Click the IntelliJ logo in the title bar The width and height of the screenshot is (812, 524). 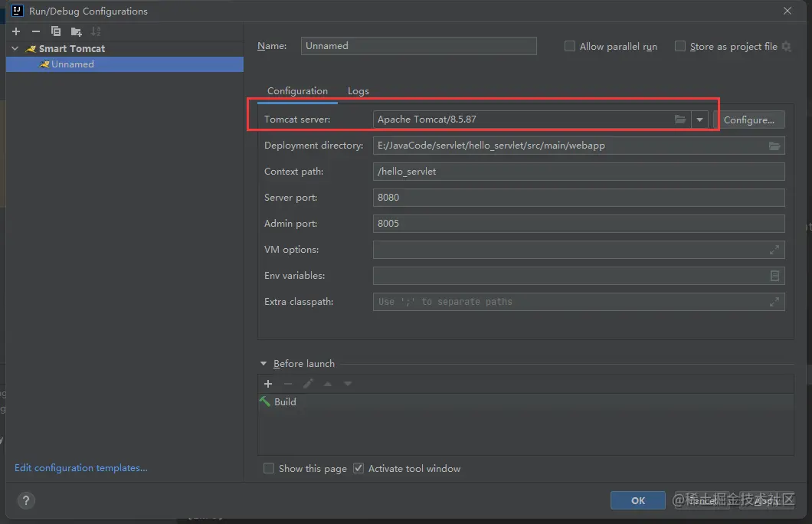(x=17, y=11)
